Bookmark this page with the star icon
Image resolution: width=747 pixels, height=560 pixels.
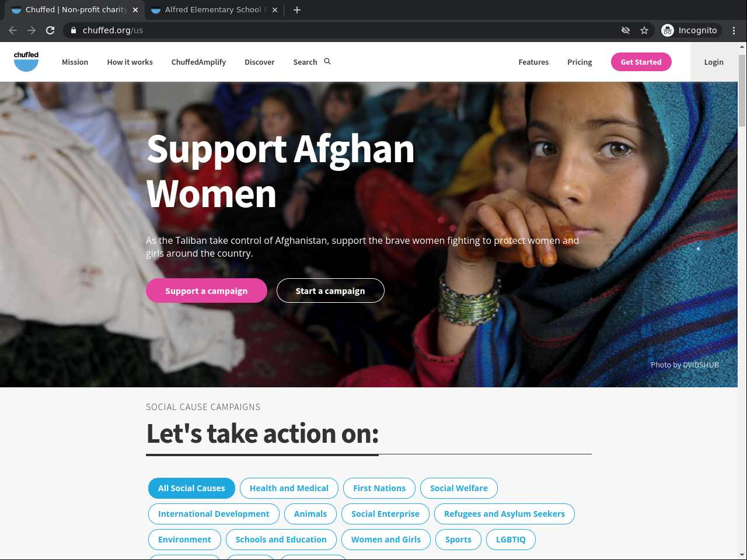[644, 30]
